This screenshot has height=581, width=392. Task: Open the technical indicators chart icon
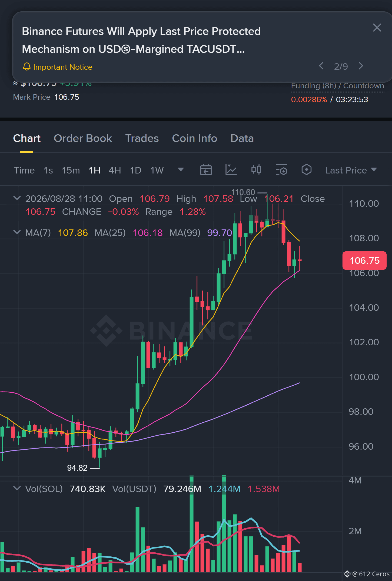coord(231,170)
